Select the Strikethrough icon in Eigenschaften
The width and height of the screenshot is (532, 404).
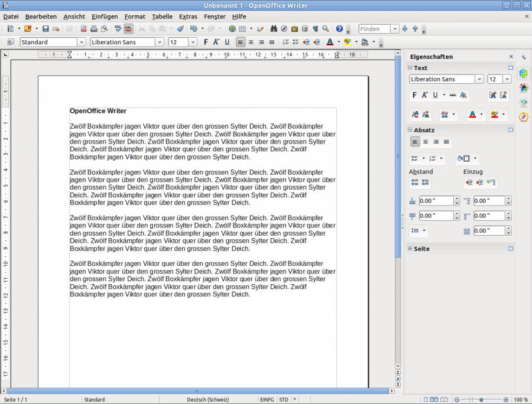coord(453,95)
